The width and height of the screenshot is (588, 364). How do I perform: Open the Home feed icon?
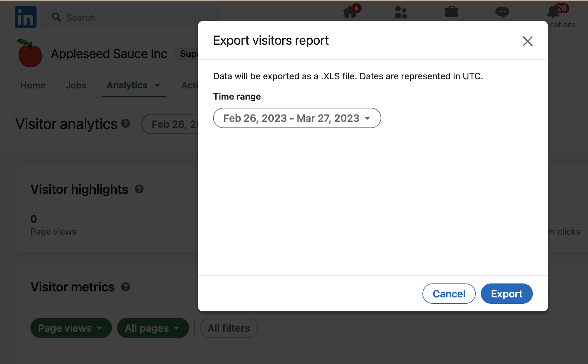(x=350, y=12)
